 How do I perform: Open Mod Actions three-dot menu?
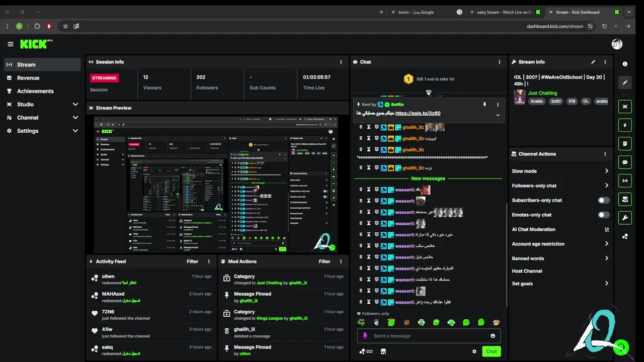(341, 261)
